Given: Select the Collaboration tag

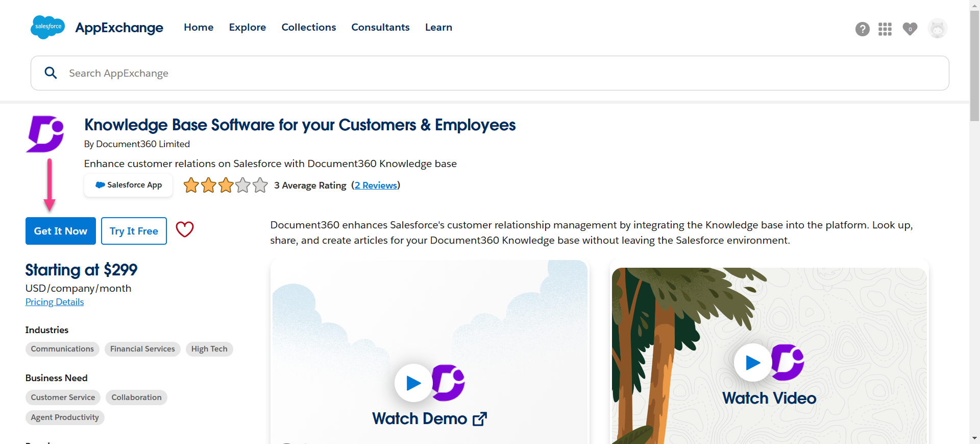Looking at the screenshot, I should tap(136, 398).
